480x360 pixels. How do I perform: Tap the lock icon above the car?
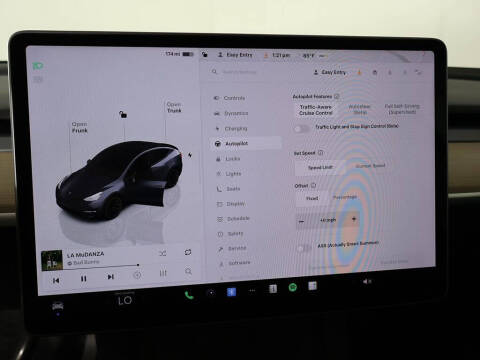[x=123, y=115]
